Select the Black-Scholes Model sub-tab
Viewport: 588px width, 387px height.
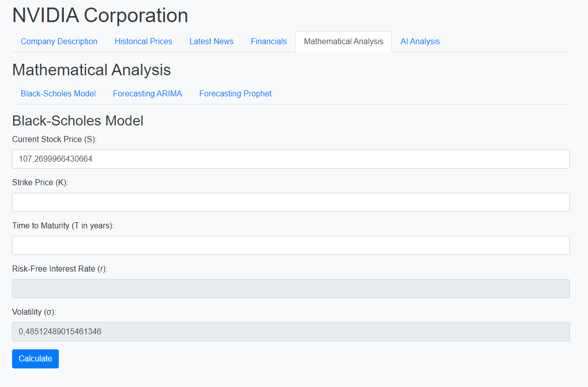point(58,94)
